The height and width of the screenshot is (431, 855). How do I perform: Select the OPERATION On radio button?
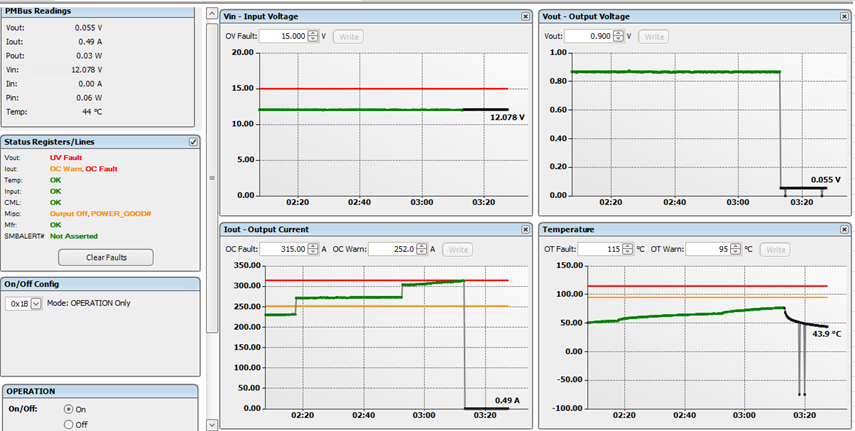tap(69, 409)
